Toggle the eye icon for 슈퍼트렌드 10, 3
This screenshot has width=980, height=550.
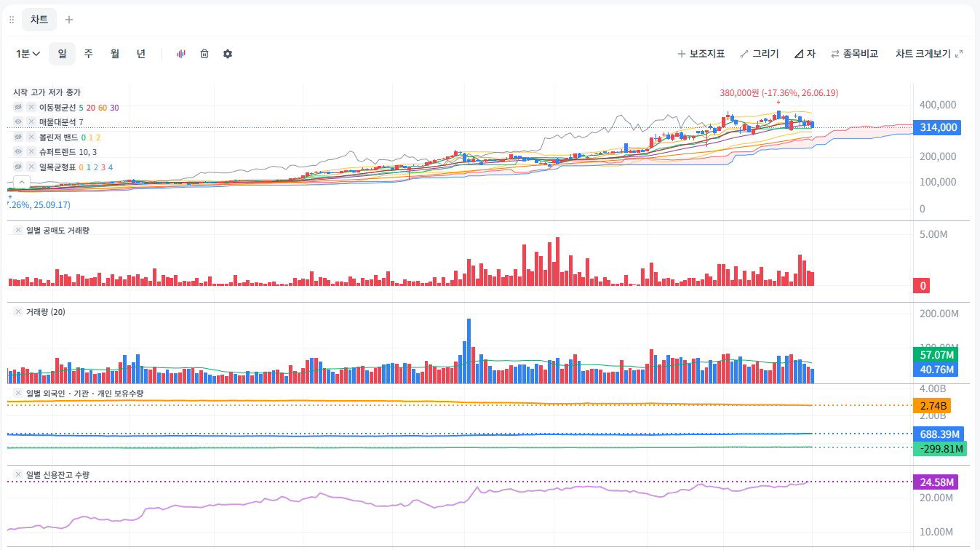18,152
